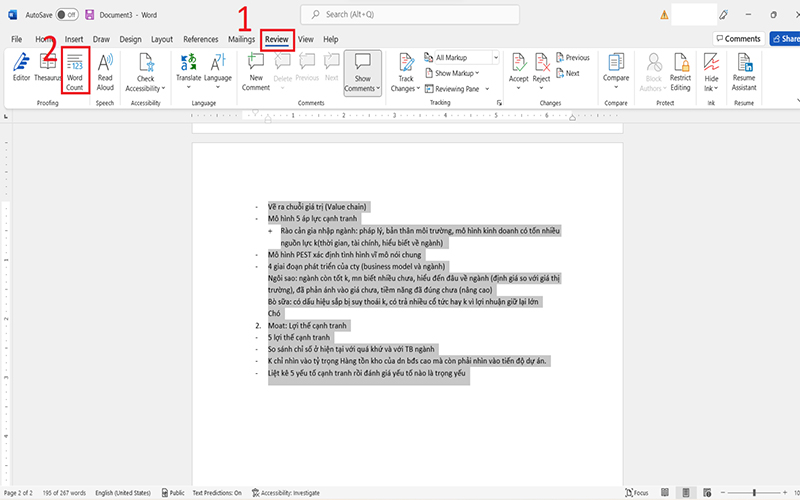The image size is (800, 500).
Task: Click Block Authors
Action: [654, 72]
